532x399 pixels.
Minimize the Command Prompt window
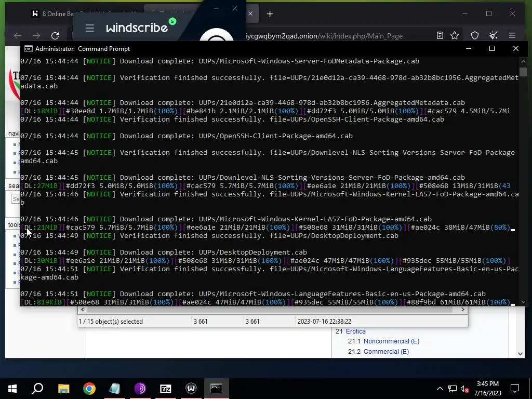(x=469, y=48)
